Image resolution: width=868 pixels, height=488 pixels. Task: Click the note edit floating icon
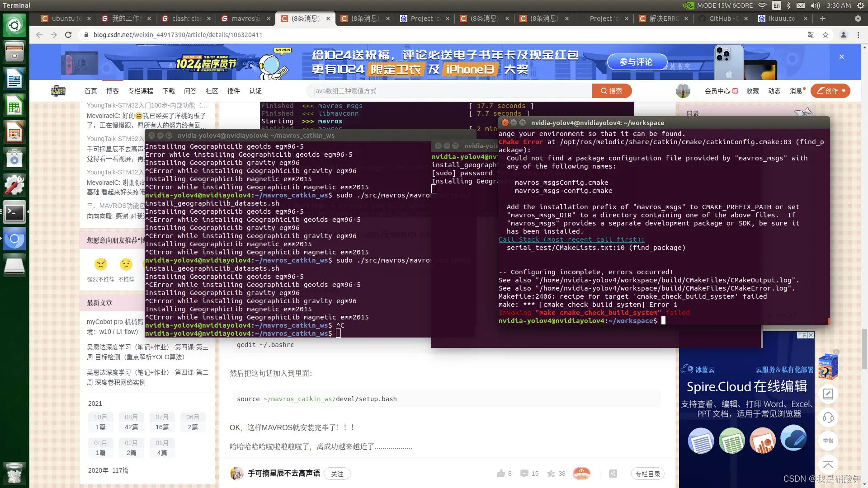[828, 394]
